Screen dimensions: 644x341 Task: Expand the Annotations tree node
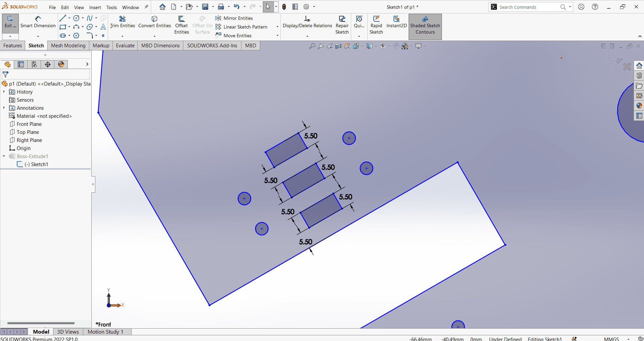point(4,108)
